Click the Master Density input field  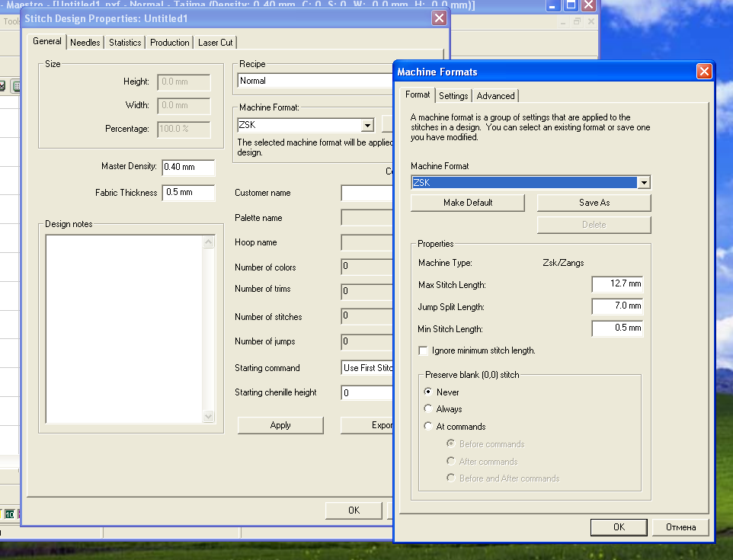coord(188,168)
